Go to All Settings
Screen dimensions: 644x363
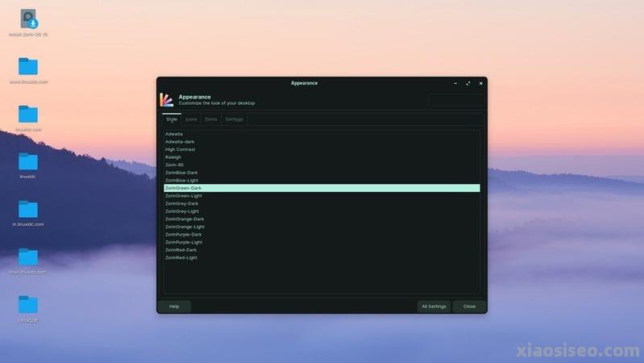(434, 307)
